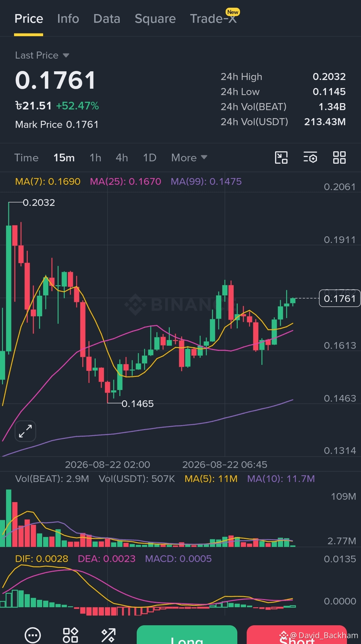This screenshot has width=361, height=644.
Task: Expand the Last Price dropdown
Action: point(42,55)
